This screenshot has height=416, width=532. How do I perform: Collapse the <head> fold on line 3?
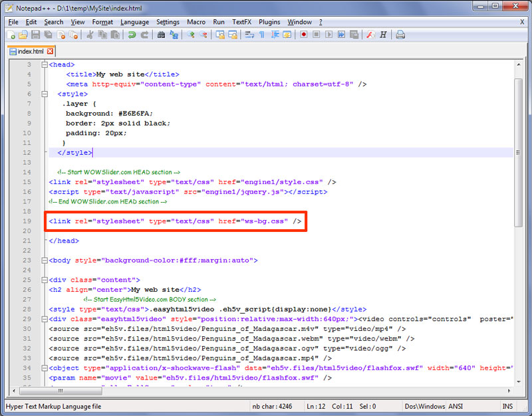44,64
